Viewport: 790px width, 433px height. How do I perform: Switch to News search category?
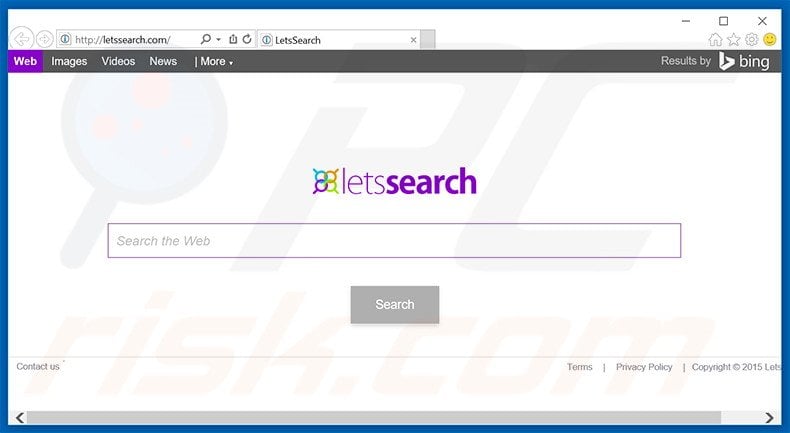click(163, 61)
